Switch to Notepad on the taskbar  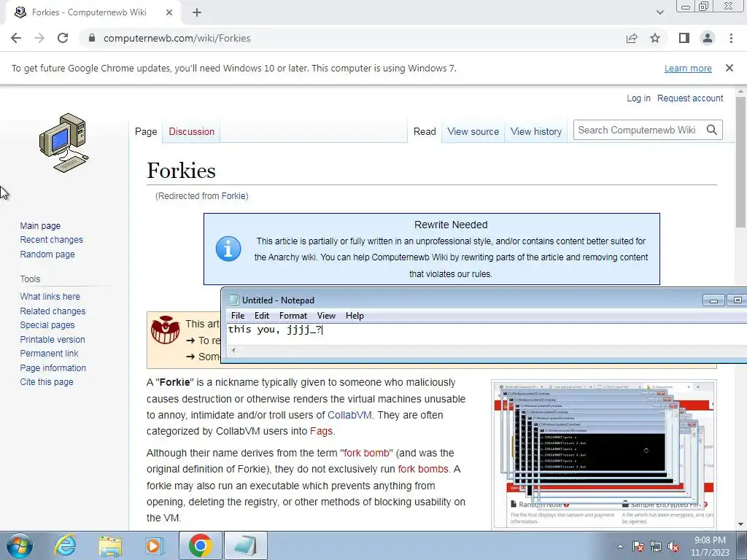(245, 545)
